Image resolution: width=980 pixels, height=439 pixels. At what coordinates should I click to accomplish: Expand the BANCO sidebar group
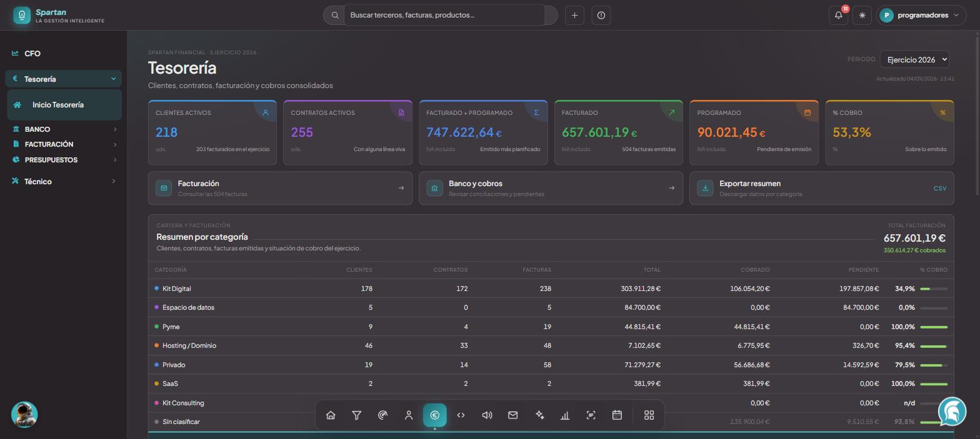pos(64,129)
